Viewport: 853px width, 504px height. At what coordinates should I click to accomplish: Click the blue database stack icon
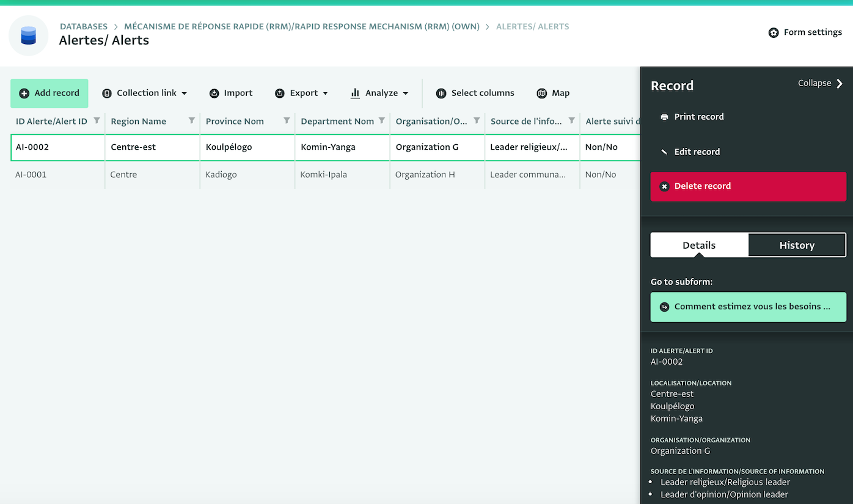point(29,36)
